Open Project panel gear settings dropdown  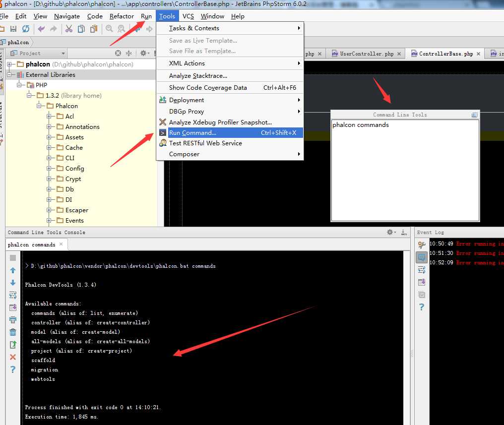(x=145, y=53)
